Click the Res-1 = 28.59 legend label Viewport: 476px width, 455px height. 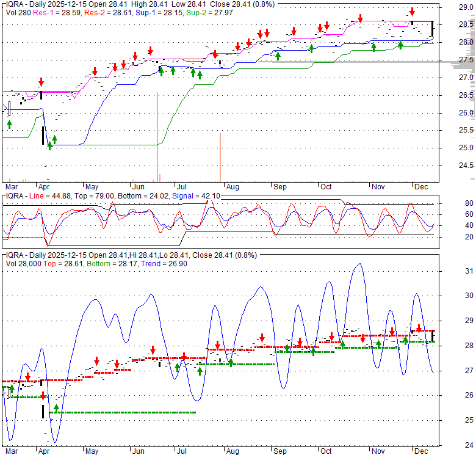click(x=52, y=12)
